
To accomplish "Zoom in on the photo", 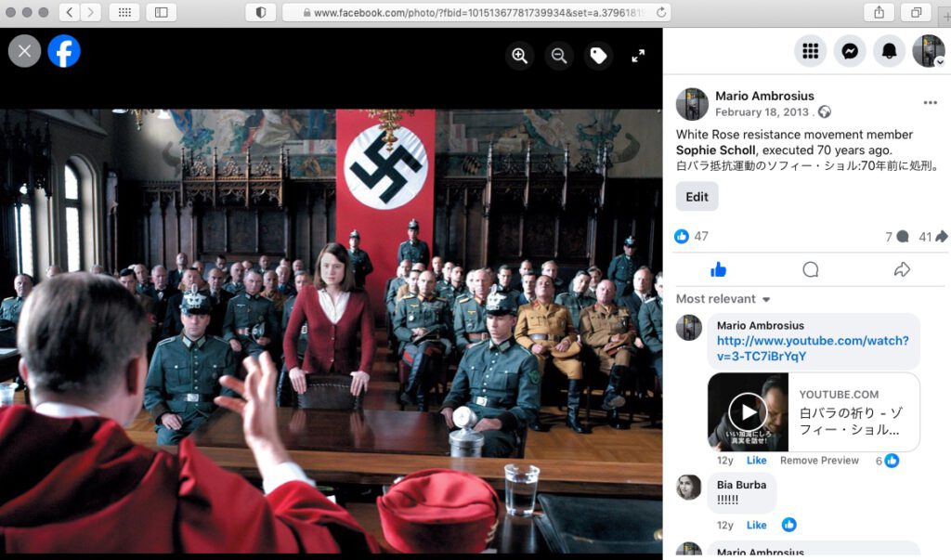I will [520, 56].
